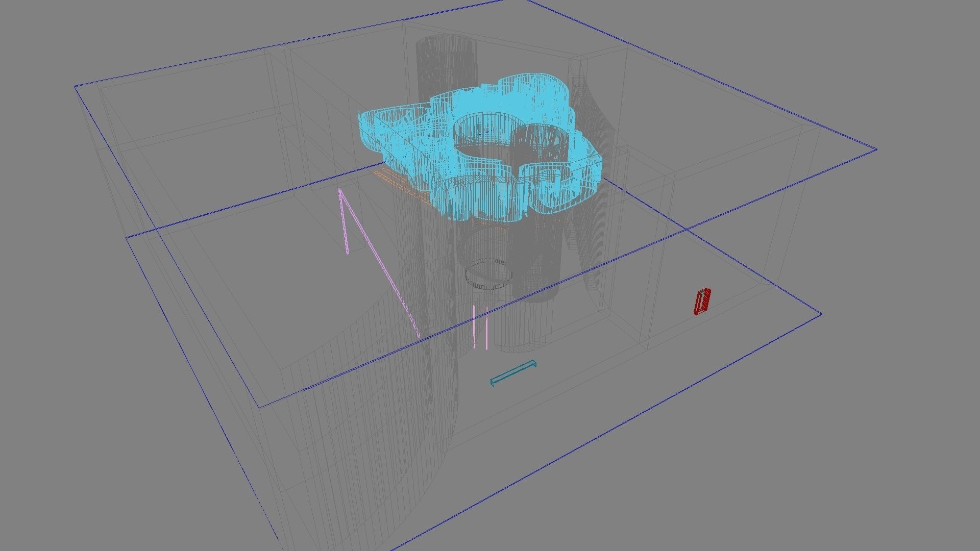Click the long diagonal pink line

tap(379, 263)
